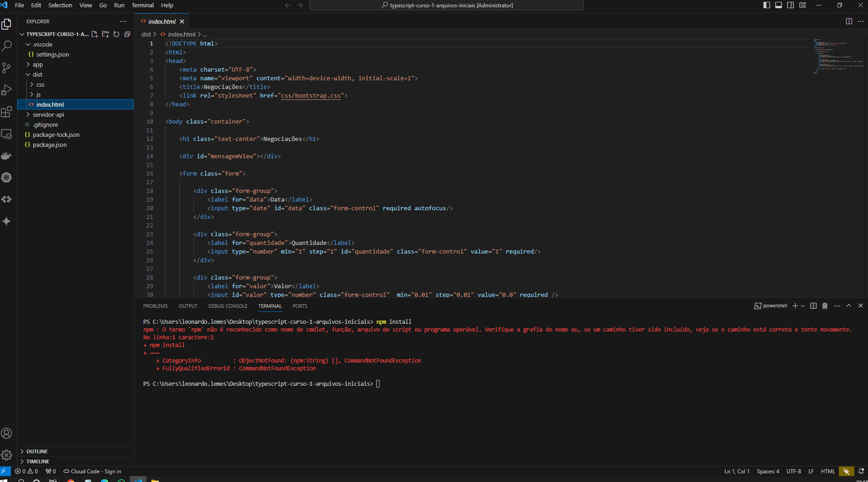
Task: Open notifications bell in status bar
Action: pos(861,472)
